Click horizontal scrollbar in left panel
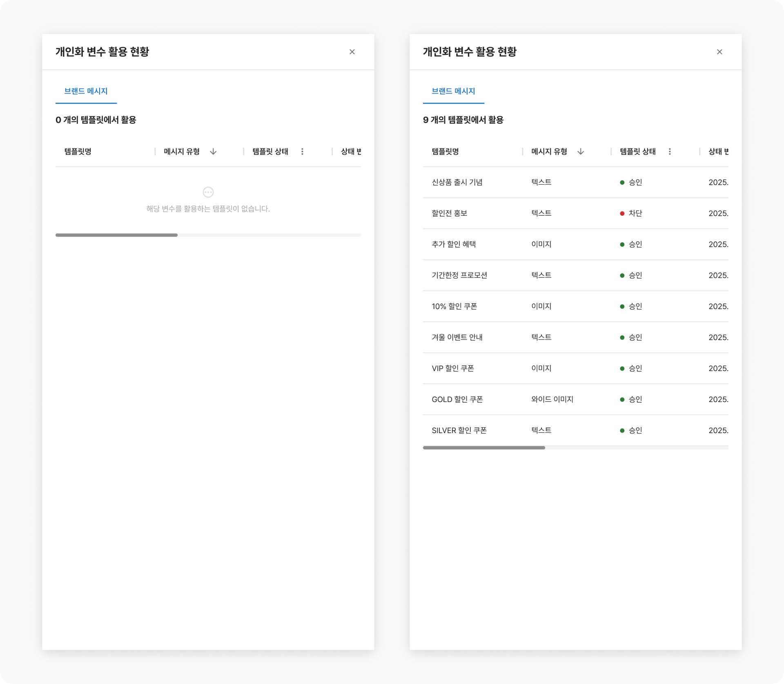This screenshot has width=784, height=684. point(116,235)
